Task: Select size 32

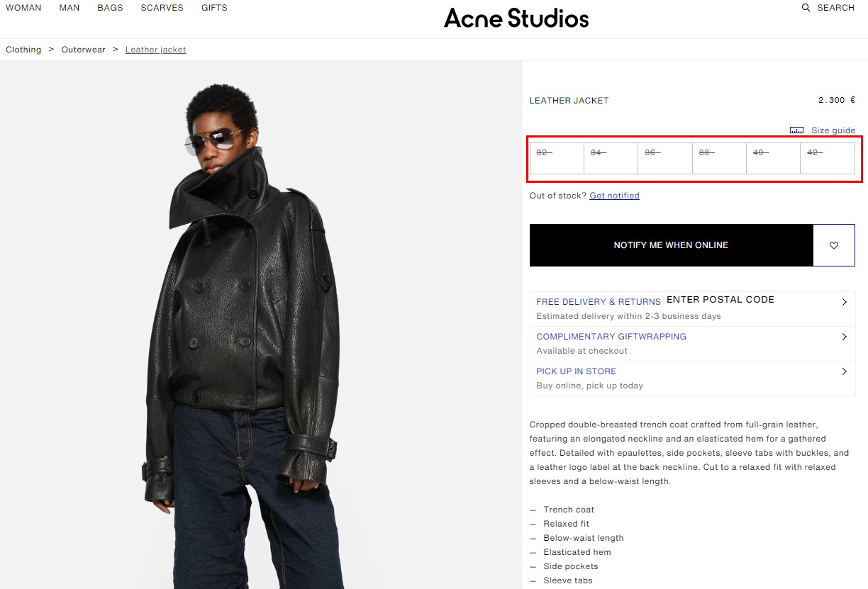Action: [557, 158]
